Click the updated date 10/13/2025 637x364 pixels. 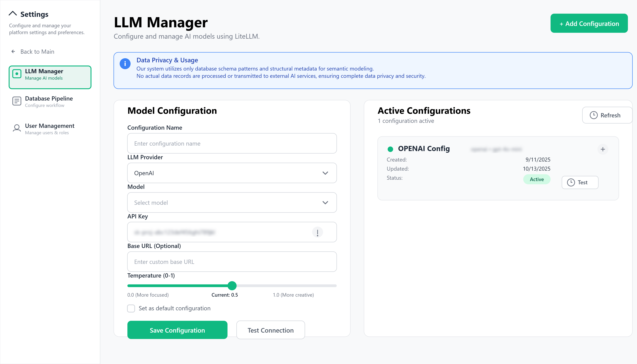[x=536, y=169]
